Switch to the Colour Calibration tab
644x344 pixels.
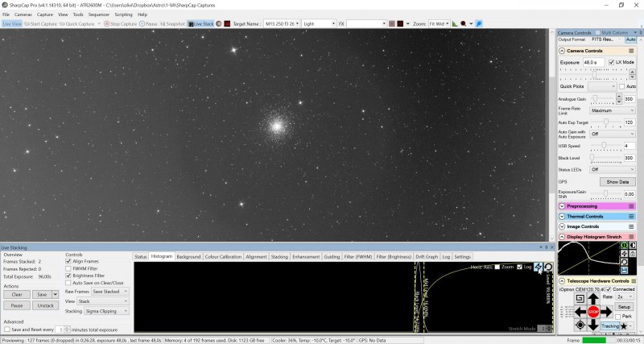(223, 256)
